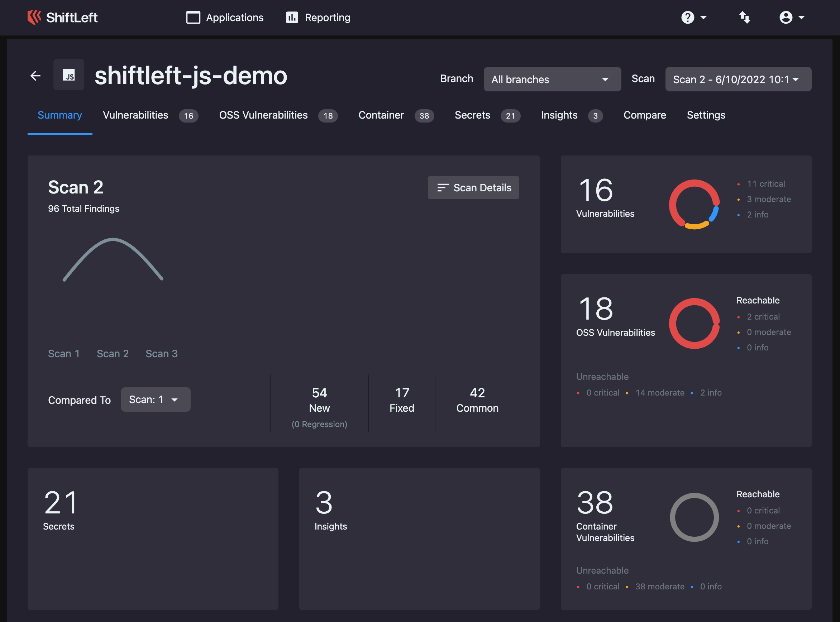
Task: Click the 2 info unreachable OSS entry
Action: pyautogui.click(x=711, y=393)
